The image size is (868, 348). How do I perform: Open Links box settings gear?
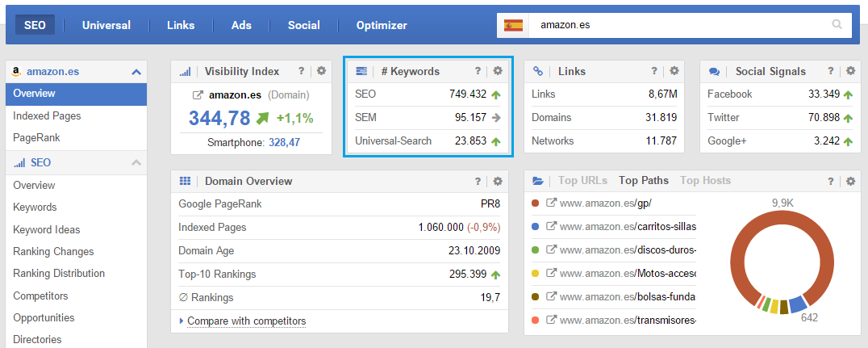(674, 71)
